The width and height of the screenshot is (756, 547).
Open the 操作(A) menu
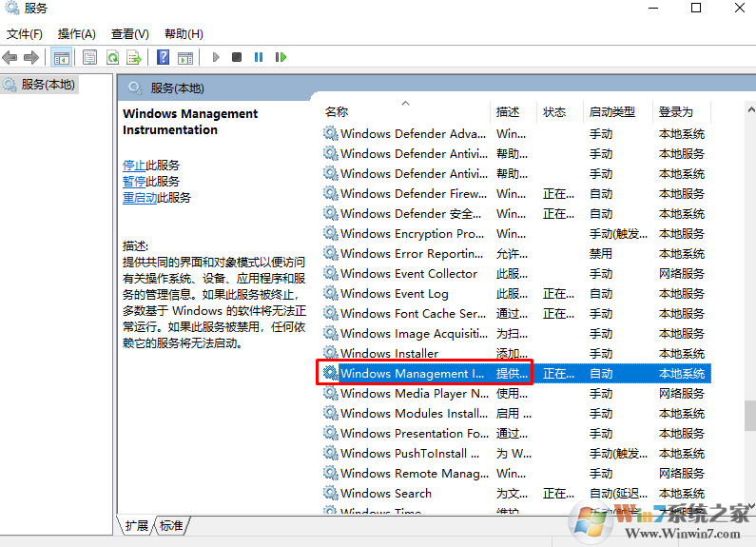click(77, 34)
